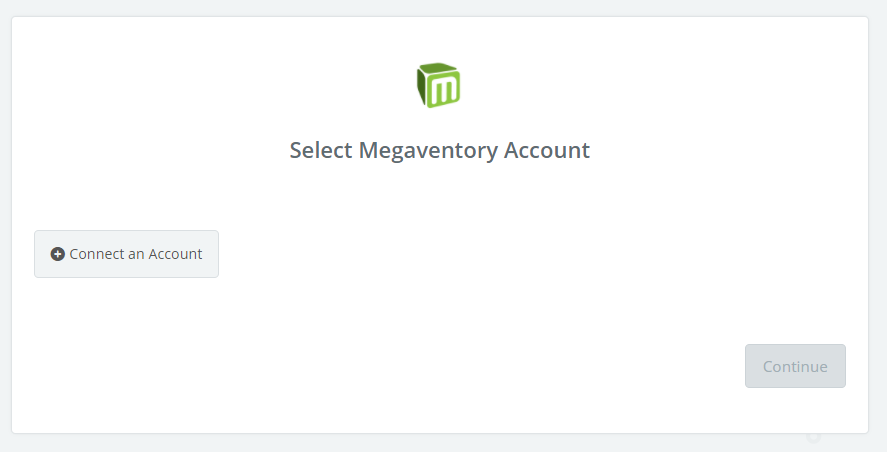Click the word Select in the heading

321,150
